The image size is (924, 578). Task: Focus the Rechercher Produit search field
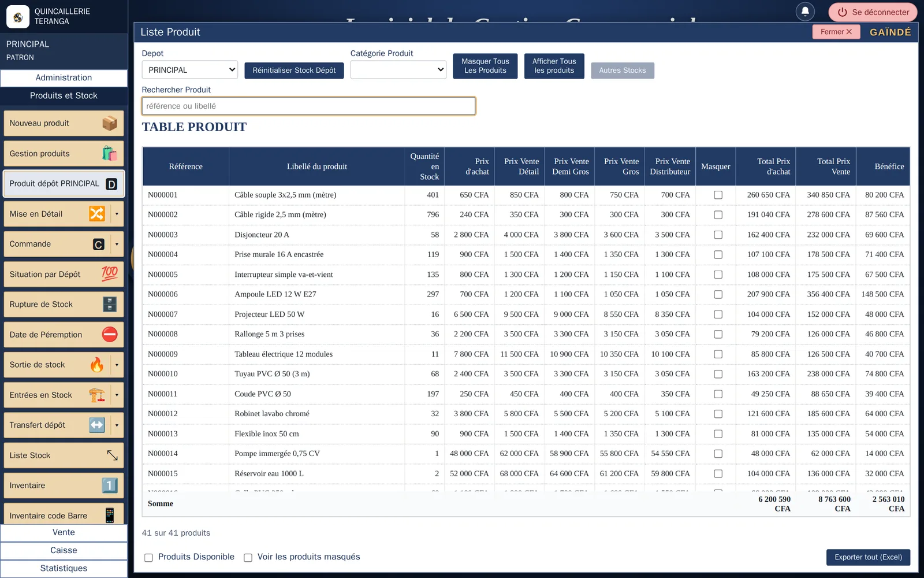click(308, 106)
